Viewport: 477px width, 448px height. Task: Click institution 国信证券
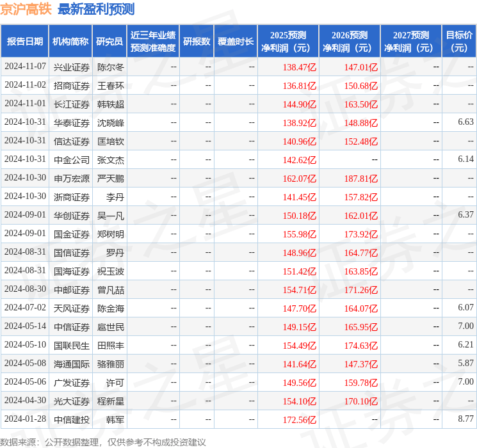click(72, 252)
